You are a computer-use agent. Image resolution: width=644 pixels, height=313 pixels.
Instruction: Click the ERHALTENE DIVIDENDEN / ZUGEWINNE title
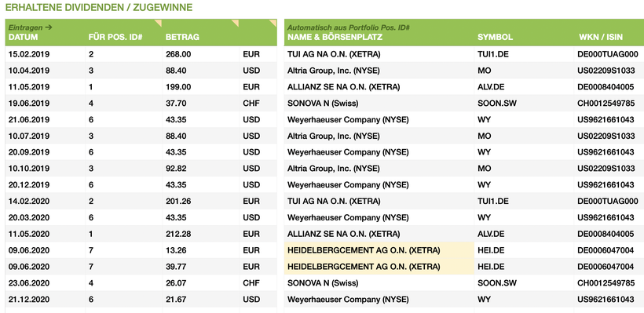point(99,7)
